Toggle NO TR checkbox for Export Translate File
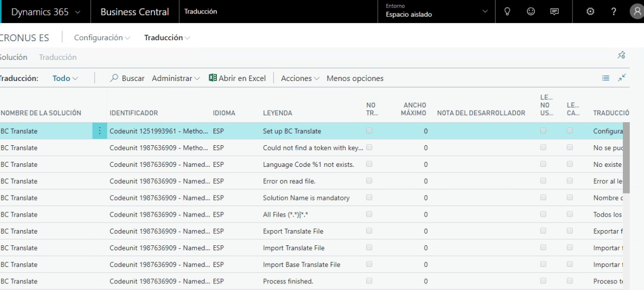The height and width of the screenshot is (290, 644). pyautogui.click(x=369, y=231)
